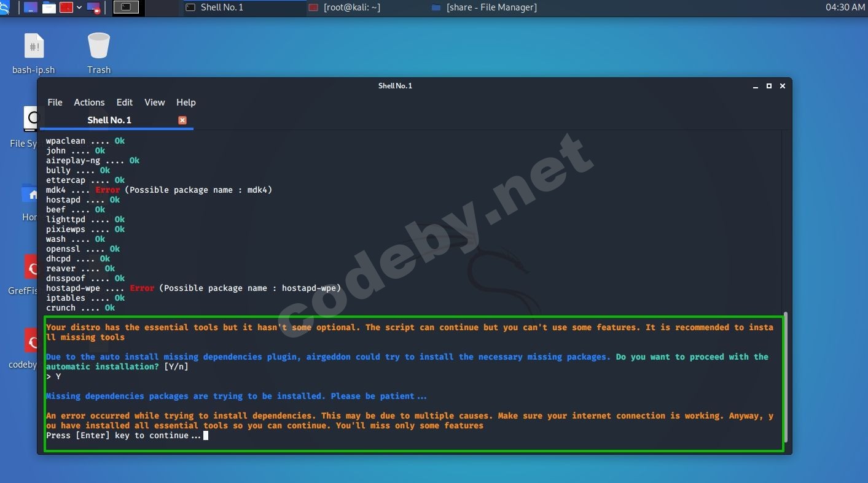The height and width of the screenshot is (483, 868).
Task: Click the show desktop panel icon
Action: (29, 7)
